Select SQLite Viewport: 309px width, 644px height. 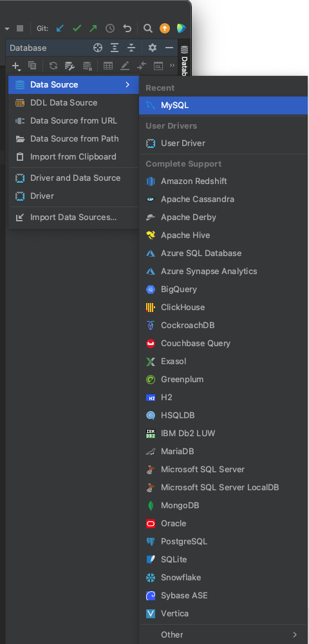tap(223, 559)
